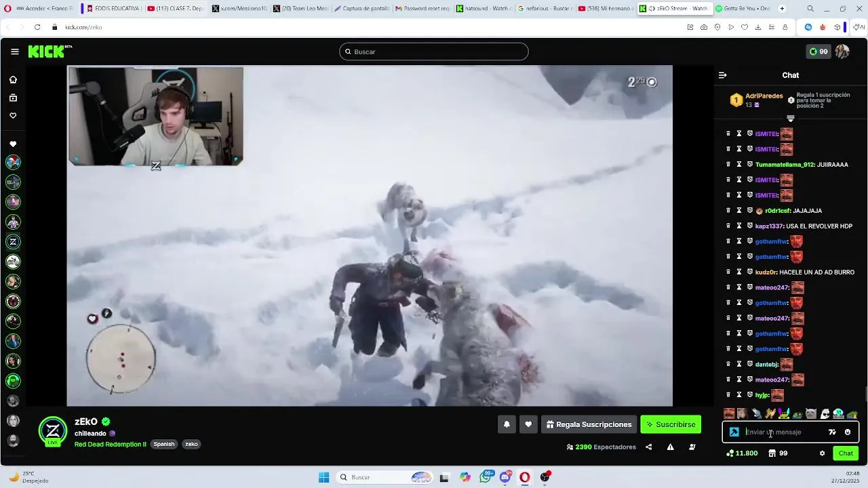This screenshot has height=488, width=868.
Task: Click username hyjp in chat
Action: 762,395
